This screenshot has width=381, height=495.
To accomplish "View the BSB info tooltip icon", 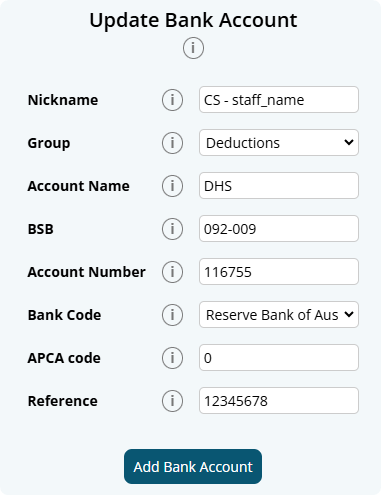I will point(172,229).
